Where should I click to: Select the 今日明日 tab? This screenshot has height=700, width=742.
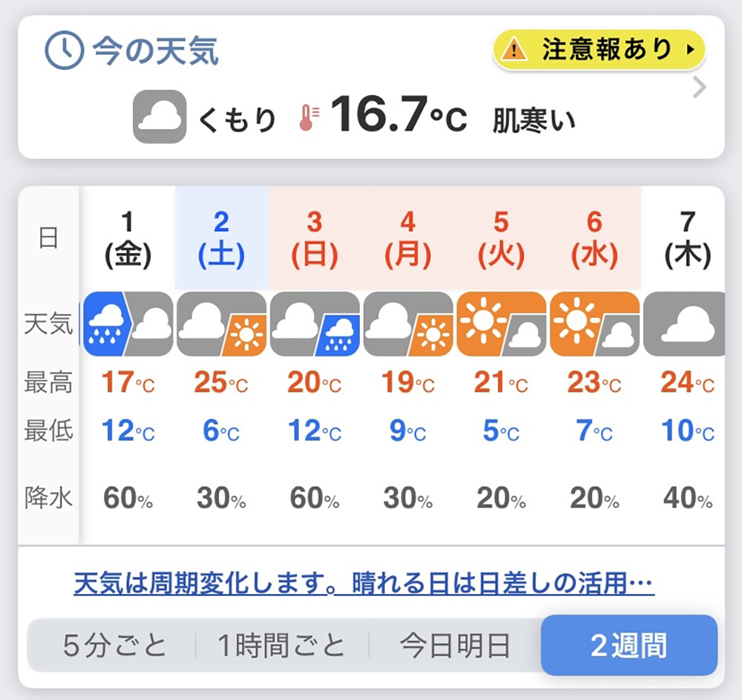[455, 646]
